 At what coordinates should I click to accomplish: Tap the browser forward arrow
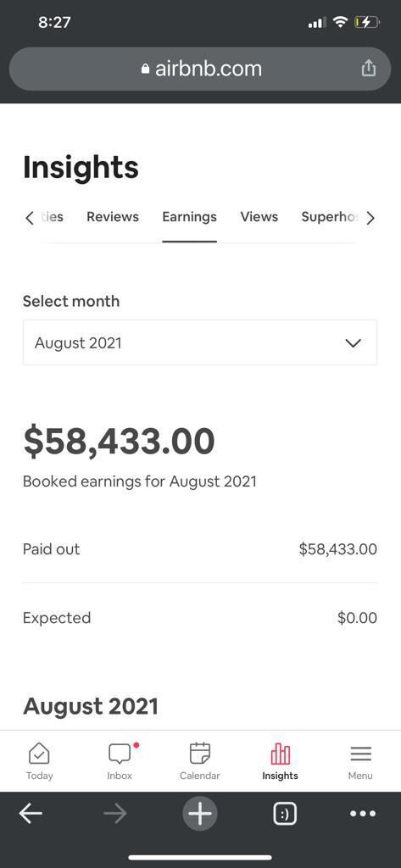click(115, 814)
